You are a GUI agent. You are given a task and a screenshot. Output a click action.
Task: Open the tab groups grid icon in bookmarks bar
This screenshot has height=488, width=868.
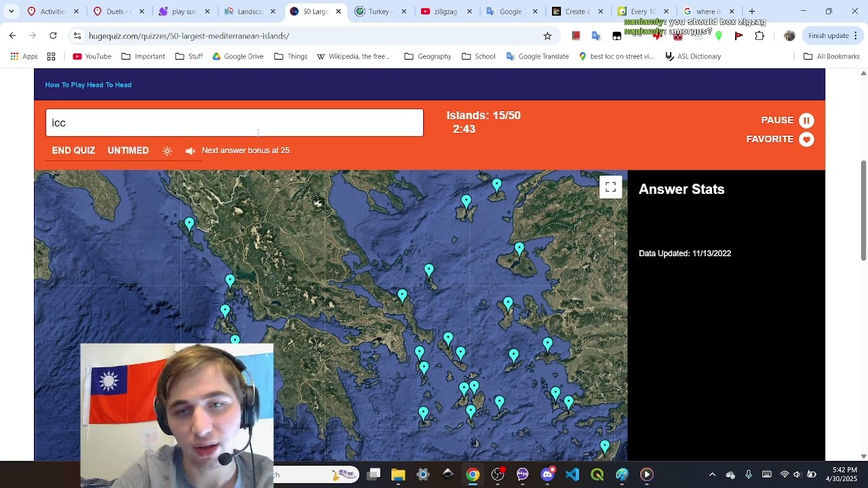(x=51, y=56)
